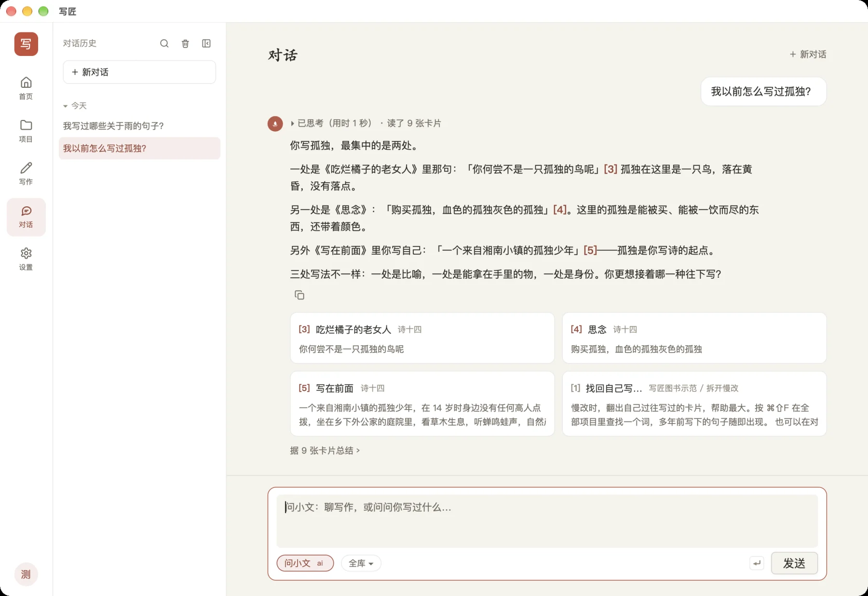Toggle the 问小文 ai mode pill
This screenshot has height=596, width=868.
tap(305, 563)
